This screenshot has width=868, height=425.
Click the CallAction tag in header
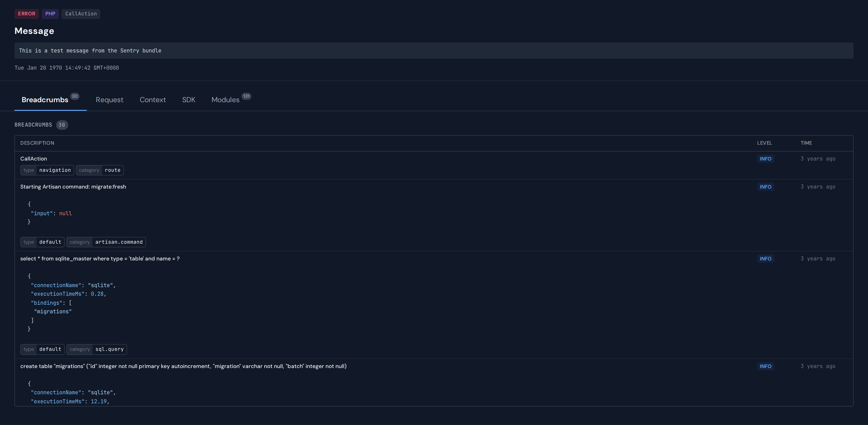(81, 14)
